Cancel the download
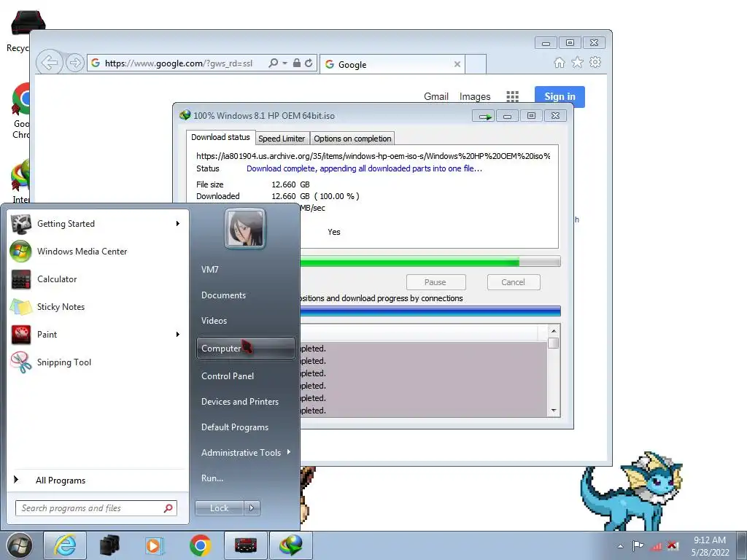Viewport: 747px width, 560px height. [x=513, y=282]
